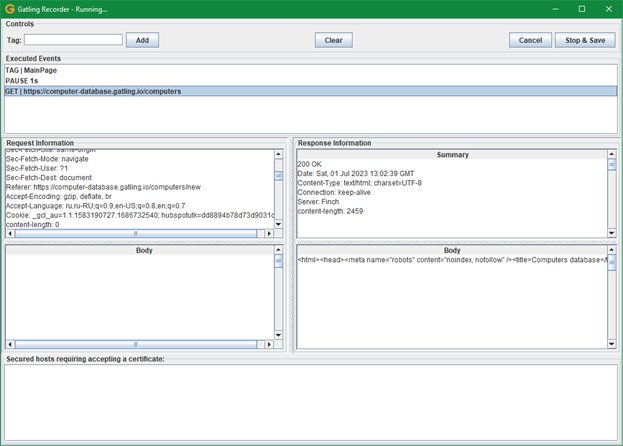Click the response Body HTML text
This screenshot has width=623, height=446.
(452, 260)
